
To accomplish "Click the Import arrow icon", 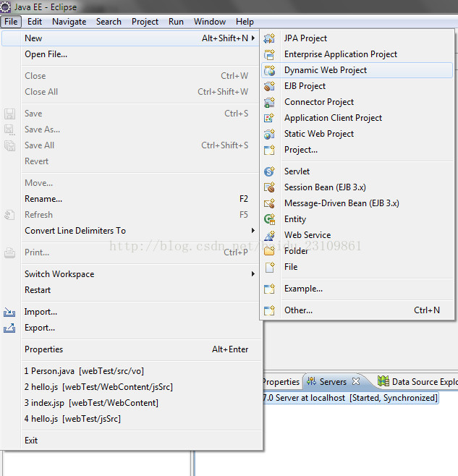I will pos(9,312).
